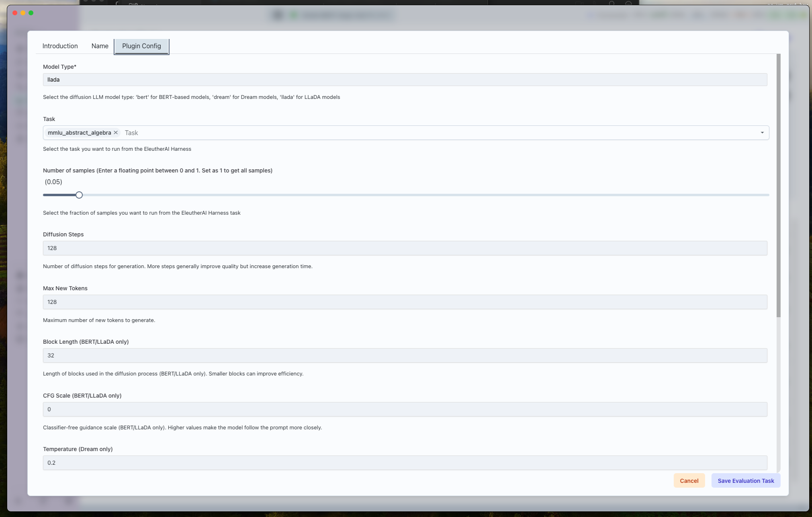This screenshot has height=517, width=812.
Task: Click the yellow minimize window button
Action: click(x=23, y=13)
